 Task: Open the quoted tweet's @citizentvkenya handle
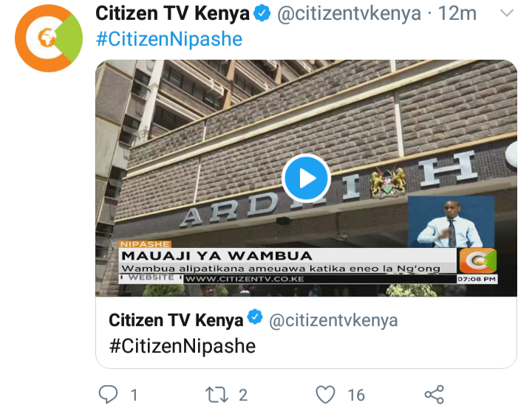[x=333, y=320]
